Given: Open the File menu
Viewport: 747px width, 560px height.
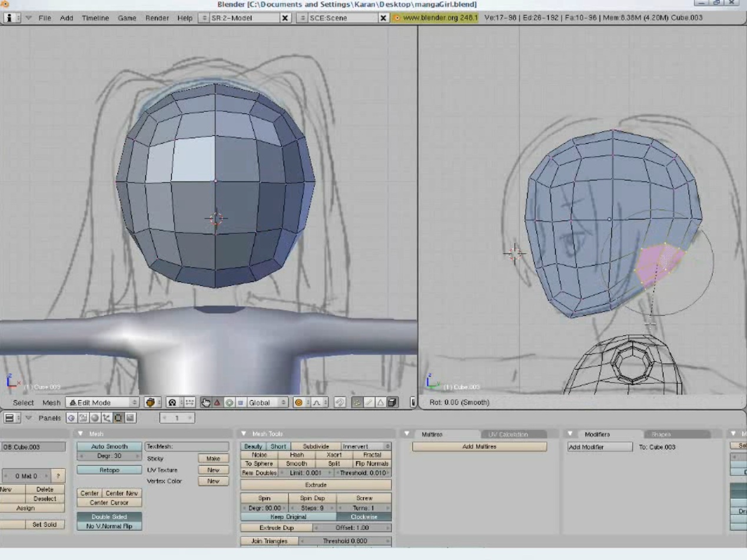Looking at the screenshot, I should [45, 18].
